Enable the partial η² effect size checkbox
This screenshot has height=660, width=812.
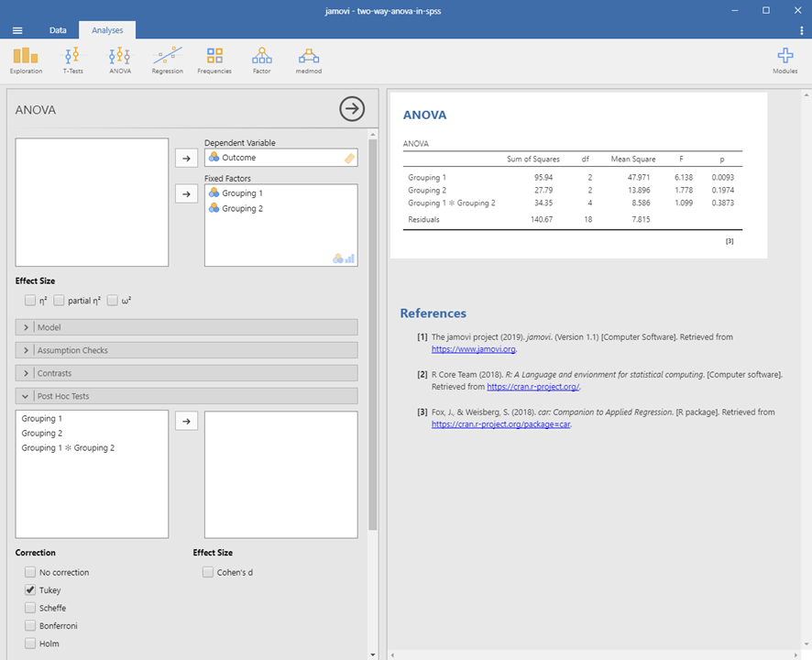point(60,300)
